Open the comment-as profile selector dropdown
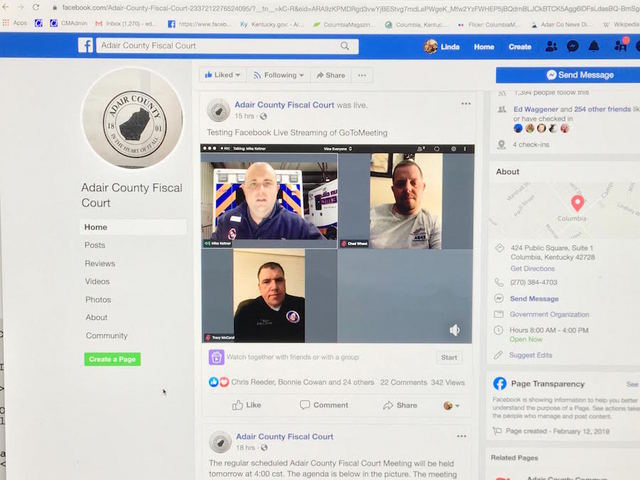Screen dimensions: 640x480 click(451, 405)
